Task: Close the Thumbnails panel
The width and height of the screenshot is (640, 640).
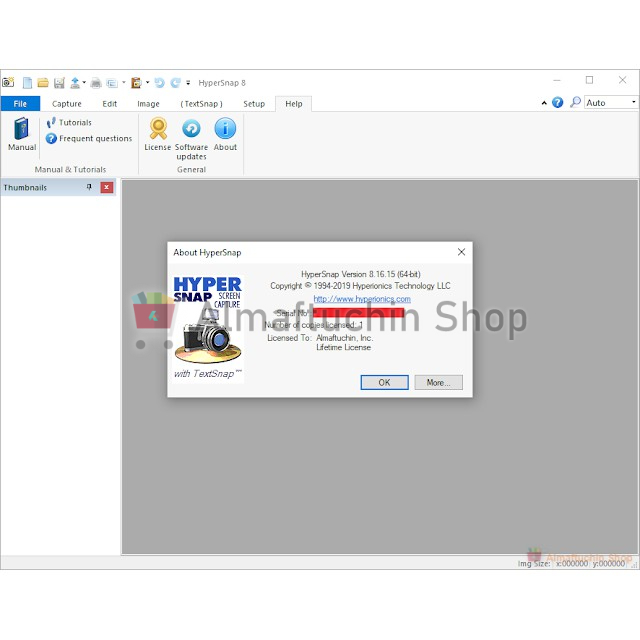Action: pyautogui.click(x=107, y=187)
